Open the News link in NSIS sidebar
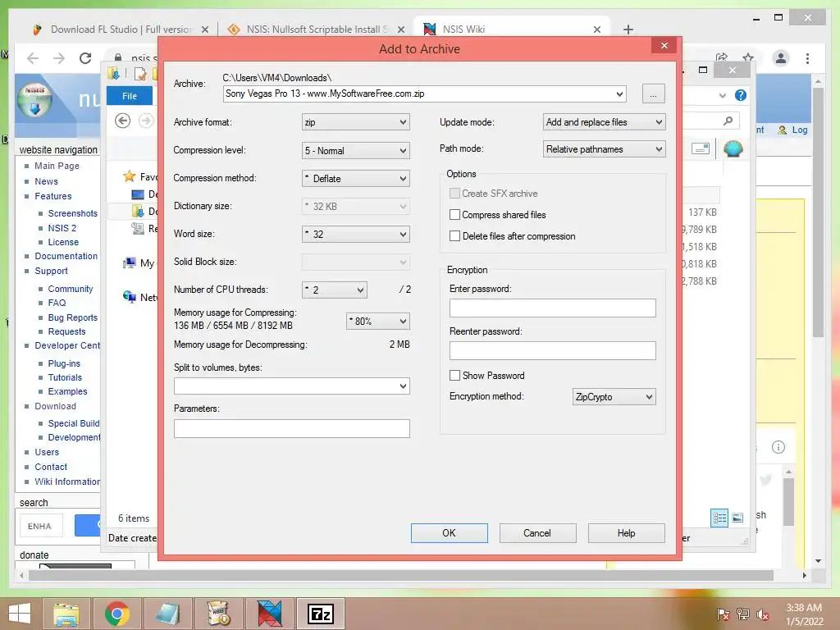This screenshot has height=630, width=840. click(46, 181)
